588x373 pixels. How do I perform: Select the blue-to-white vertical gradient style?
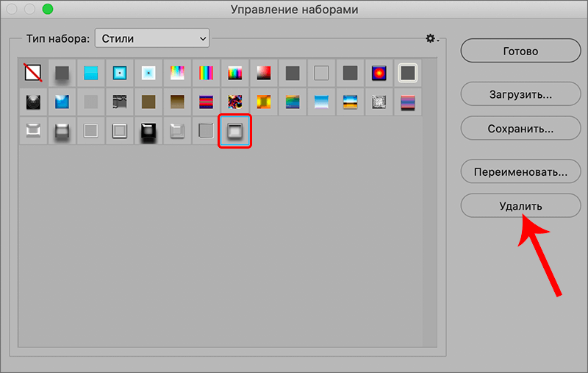(321, 102)
